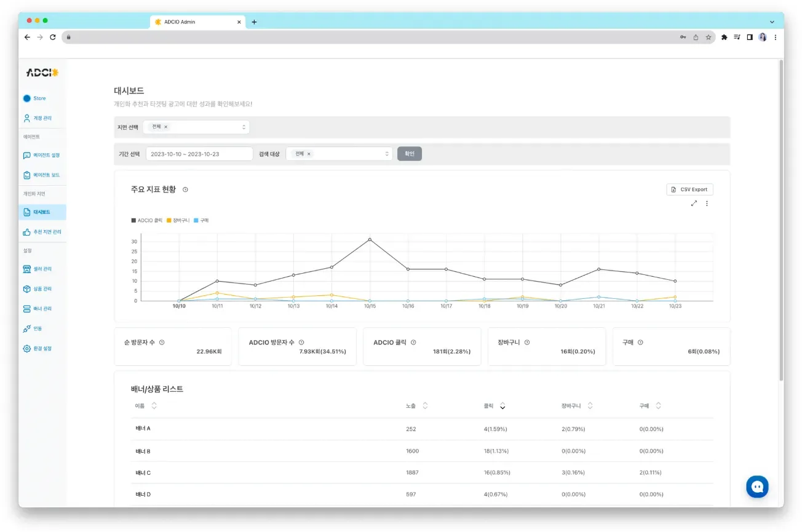Toggle 장바구니 series in chart legend
Viewport: 802px width, 532px height.
coord(178,220)
